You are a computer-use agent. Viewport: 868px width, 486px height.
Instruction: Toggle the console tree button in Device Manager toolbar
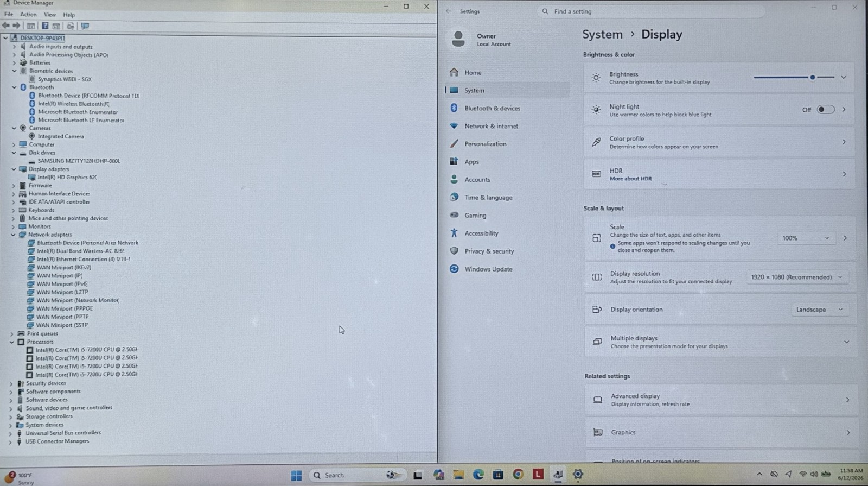[x=31, y=26]
